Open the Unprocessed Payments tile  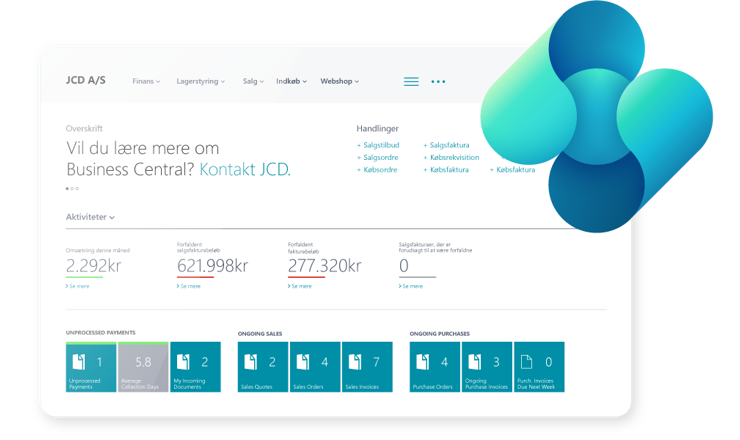[x=91, y=367]
